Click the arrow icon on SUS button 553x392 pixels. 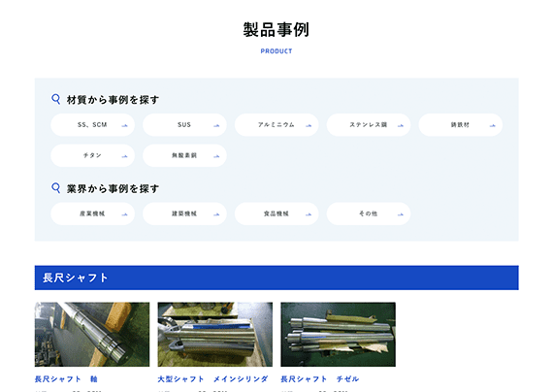click(x=216, y=125)
